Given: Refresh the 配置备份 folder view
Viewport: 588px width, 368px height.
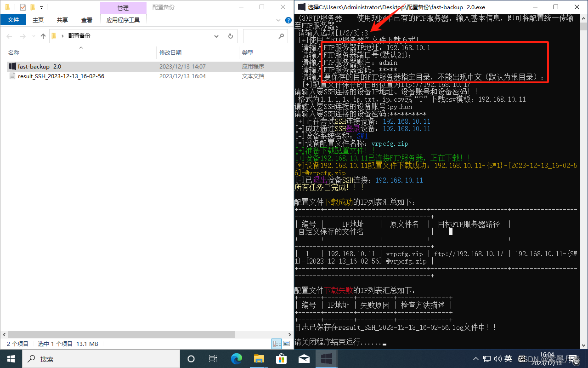Looking at the screenshot, I should coord(230,36).
